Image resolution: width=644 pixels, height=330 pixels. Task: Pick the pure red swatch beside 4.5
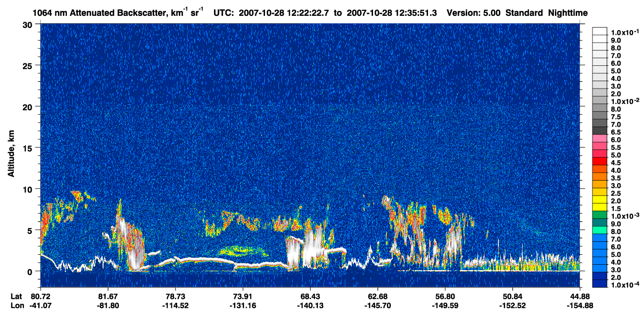click(599, 161)
